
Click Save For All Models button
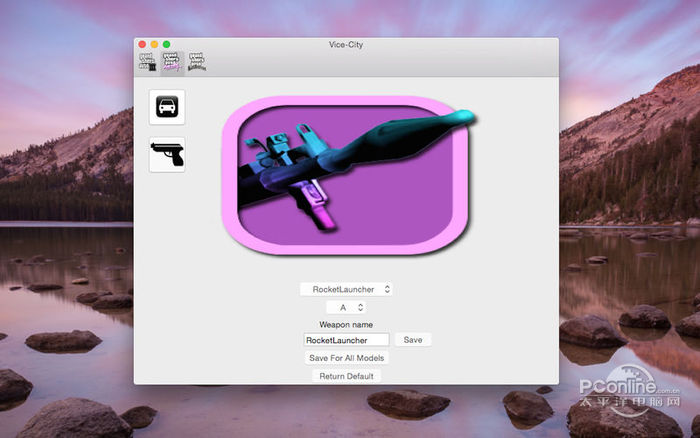coord(346,358)
